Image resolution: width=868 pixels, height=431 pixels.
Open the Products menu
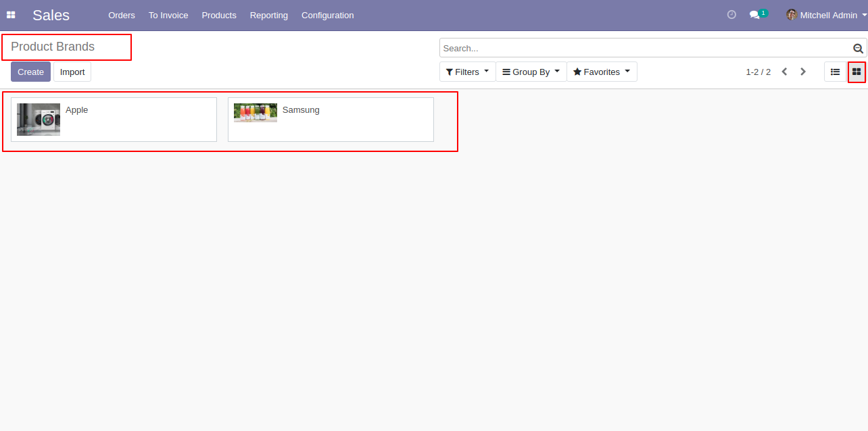point(219,15)
